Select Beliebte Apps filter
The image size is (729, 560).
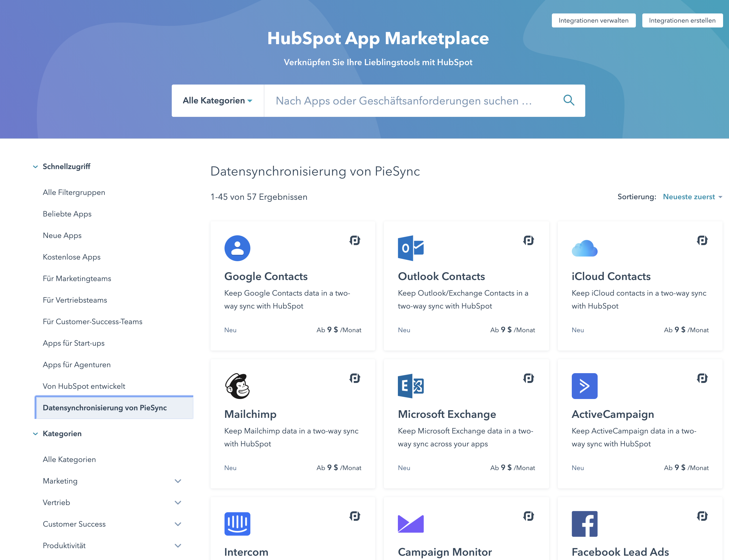(67, 214)
